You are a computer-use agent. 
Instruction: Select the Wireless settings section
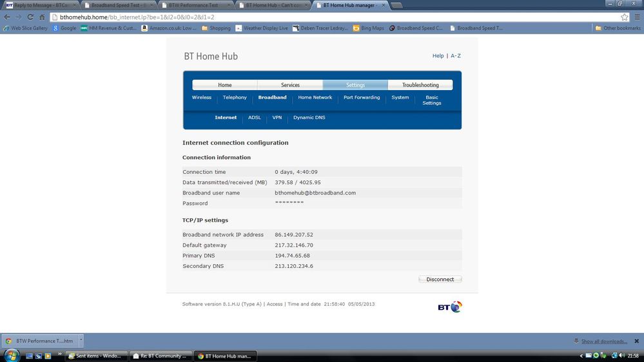(x=202, y=97)
